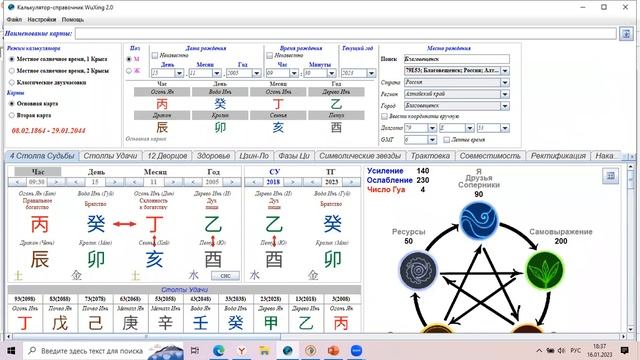Screen dimensions: 640x360
Task: Launch Microsoft Edge from the taskbar
Action: [x=218, y=351]
